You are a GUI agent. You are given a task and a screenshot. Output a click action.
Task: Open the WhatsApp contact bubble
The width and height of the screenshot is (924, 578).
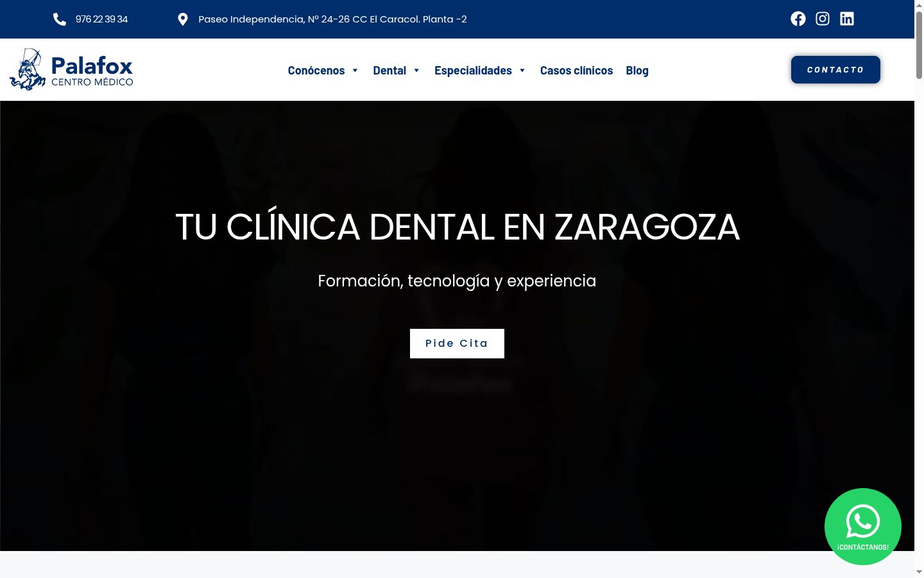coord(863,527)
